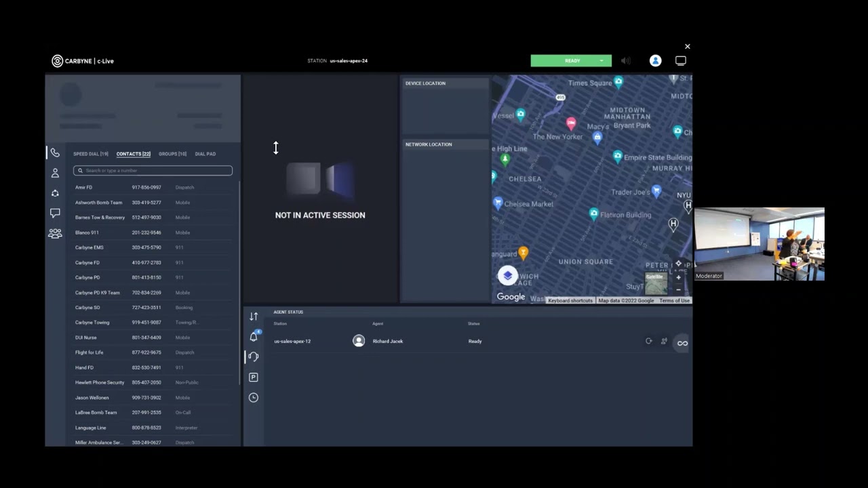
Task: Open the Dial Pad tab
Action: pyautogui.click(x=205, y=154)
